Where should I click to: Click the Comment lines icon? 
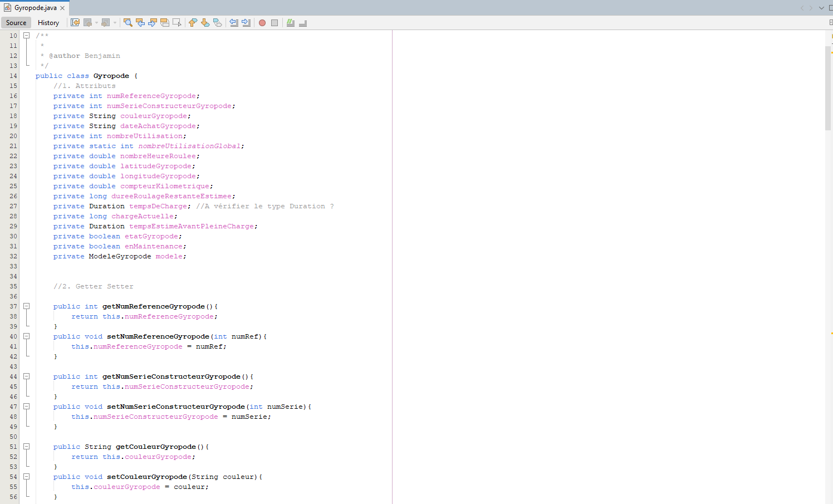291,23
